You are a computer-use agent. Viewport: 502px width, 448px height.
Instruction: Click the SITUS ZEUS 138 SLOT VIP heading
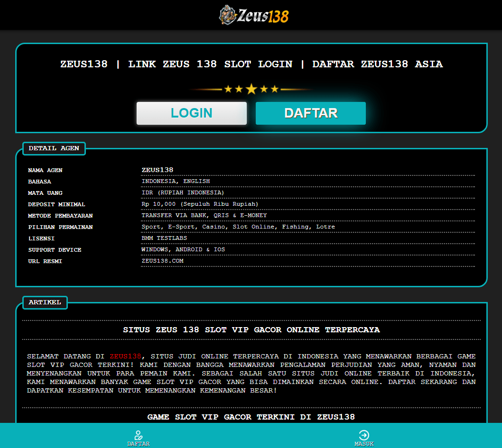coord(251,329)
